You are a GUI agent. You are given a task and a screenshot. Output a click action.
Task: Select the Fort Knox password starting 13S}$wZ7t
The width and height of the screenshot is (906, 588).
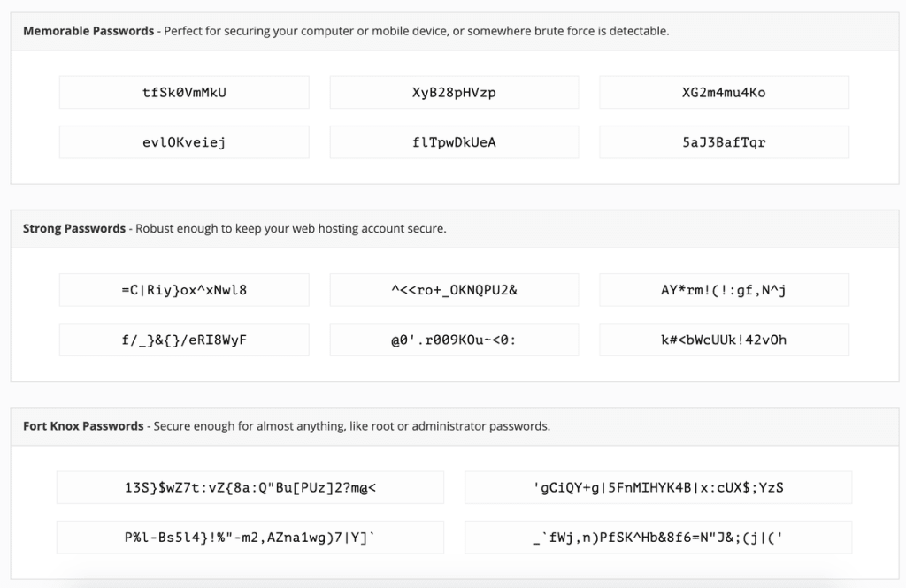pos(250,487)
